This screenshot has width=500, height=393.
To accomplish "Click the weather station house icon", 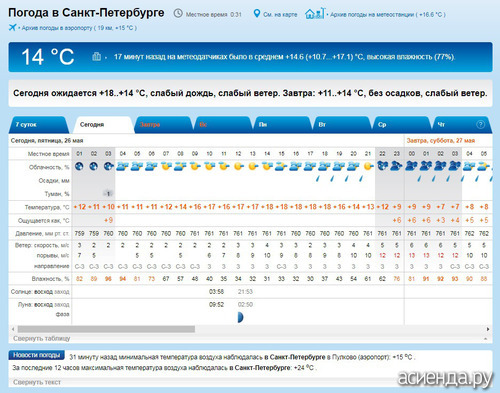I will 314,13.
